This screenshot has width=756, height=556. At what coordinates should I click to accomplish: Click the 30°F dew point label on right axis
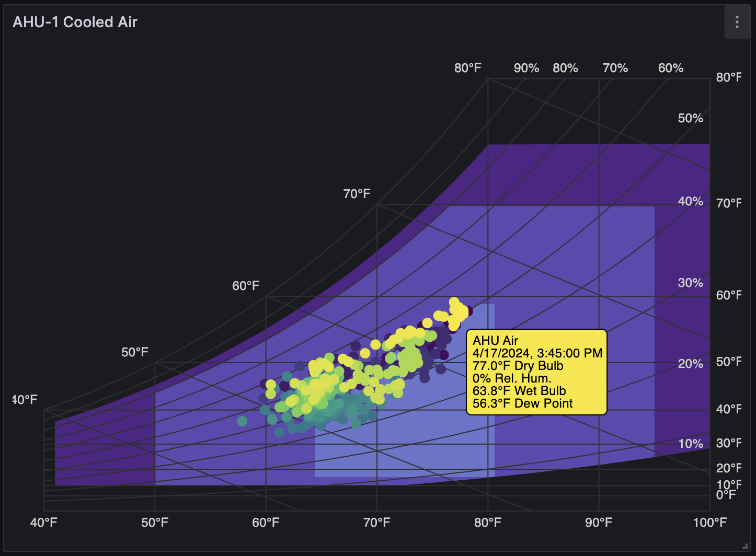coord(729,443)
